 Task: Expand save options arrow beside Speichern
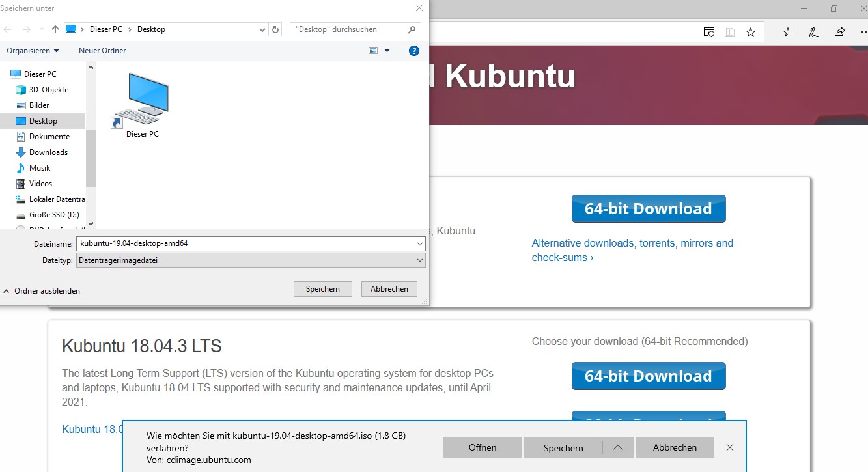coord(618,447)
